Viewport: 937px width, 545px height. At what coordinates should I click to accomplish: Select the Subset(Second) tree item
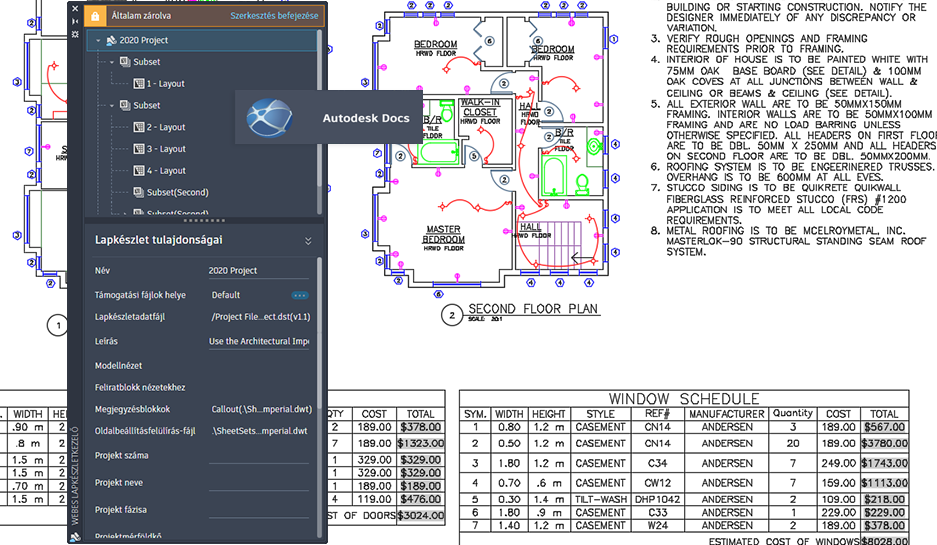177,192
